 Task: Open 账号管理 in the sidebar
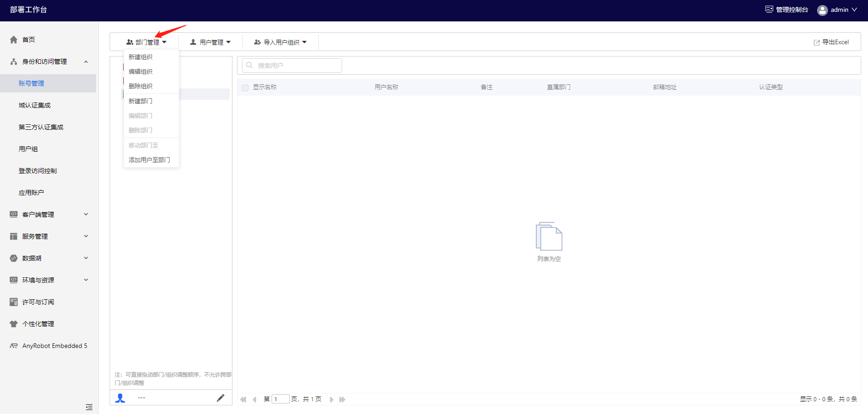coord(48,83)
